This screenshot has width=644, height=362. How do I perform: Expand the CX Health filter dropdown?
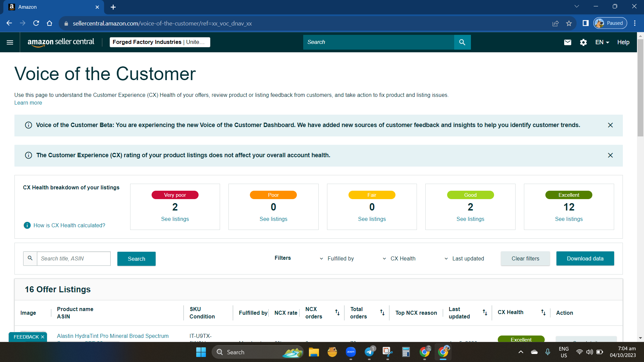pos(399,258)
